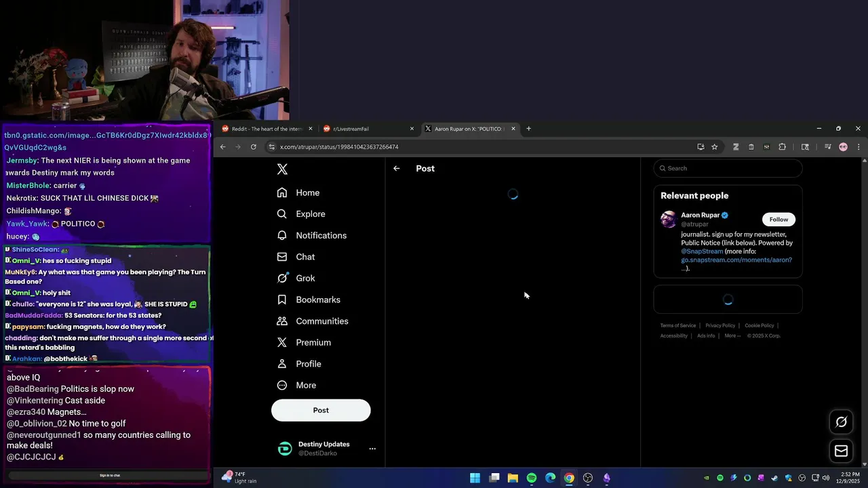The height and width of the screenshot is (488, 868).
Task: Open Explore via magnifier icon
Action: click(282, 214)
